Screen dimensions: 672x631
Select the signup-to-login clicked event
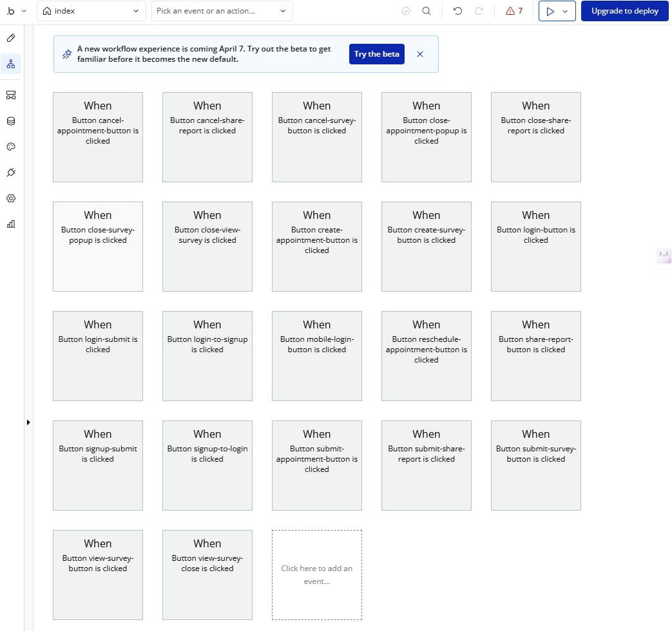point(207,466)
